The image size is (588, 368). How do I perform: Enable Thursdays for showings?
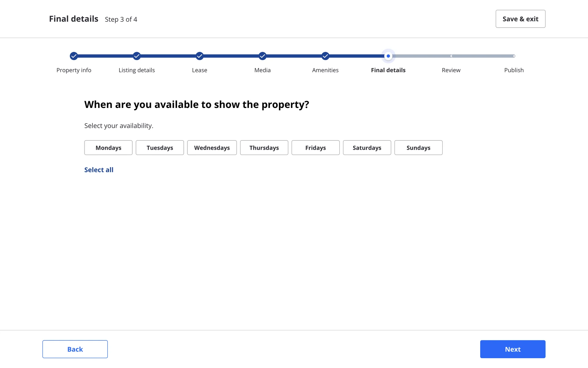tap(264, 148)
